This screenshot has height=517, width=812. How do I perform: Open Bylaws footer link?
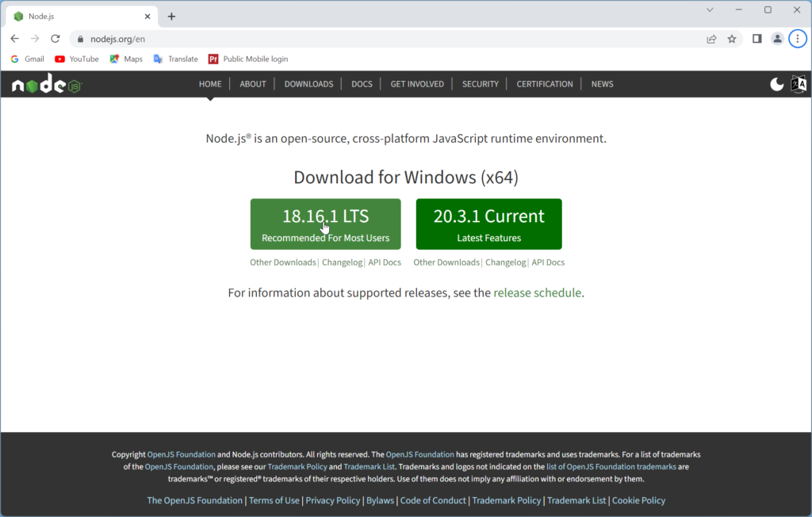380,500
